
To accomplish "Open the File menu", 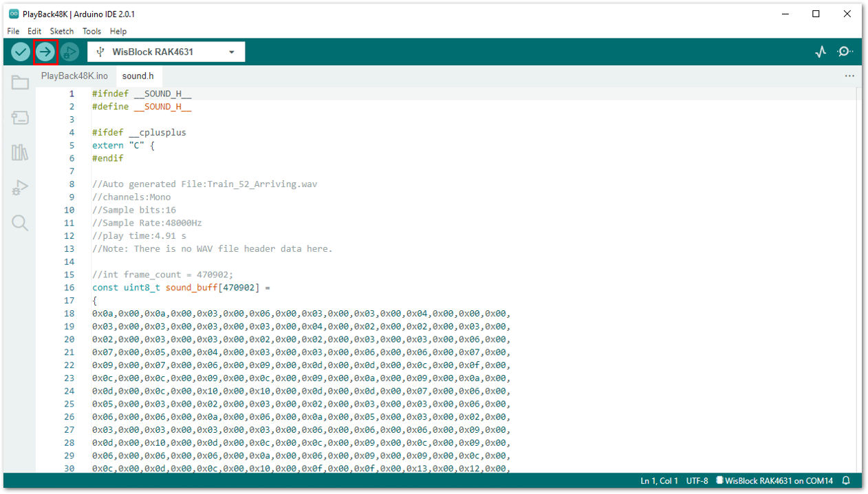I will coord(14,31).
